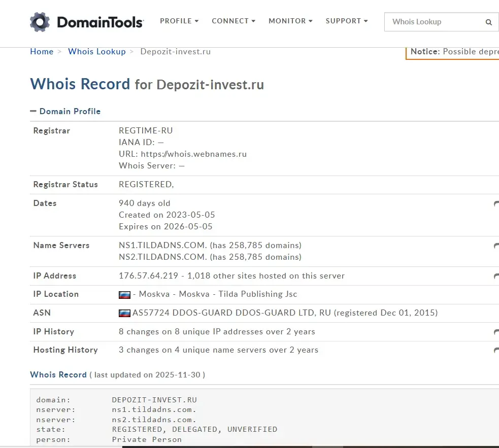Click the '940 days old' text

point(145,203)
